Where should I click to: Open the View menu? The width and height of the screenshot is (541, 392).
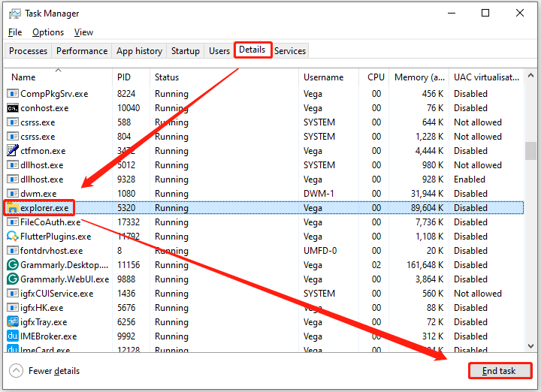click(x=83, y=32)
